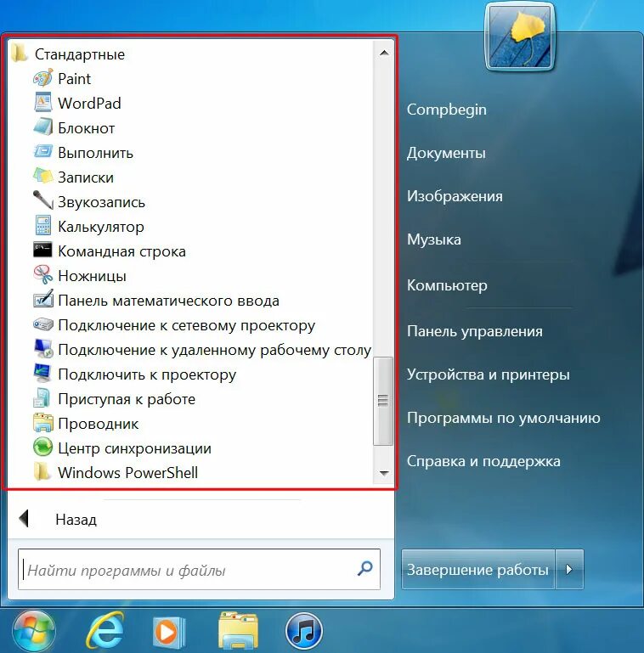The image size is (644, 653).
Task: Click the Подключить к проектору icon
Action: coord(42,373)
